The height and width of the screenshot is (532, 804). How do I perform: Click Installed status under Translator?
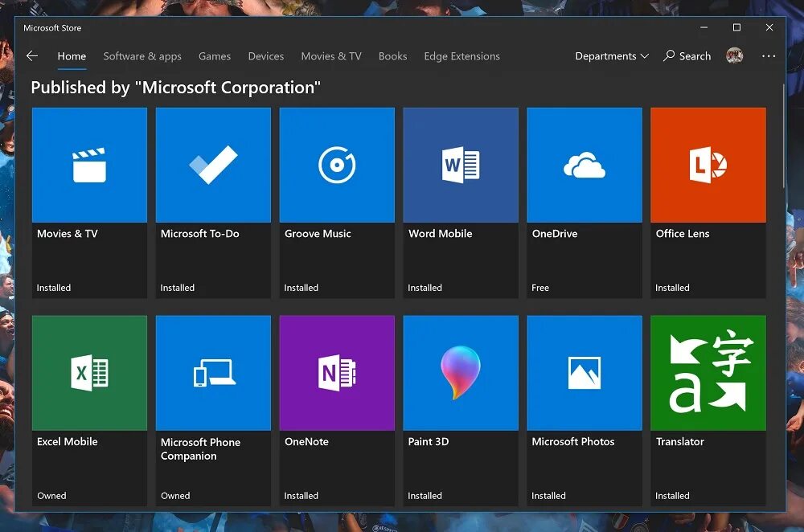coord(672,496)
